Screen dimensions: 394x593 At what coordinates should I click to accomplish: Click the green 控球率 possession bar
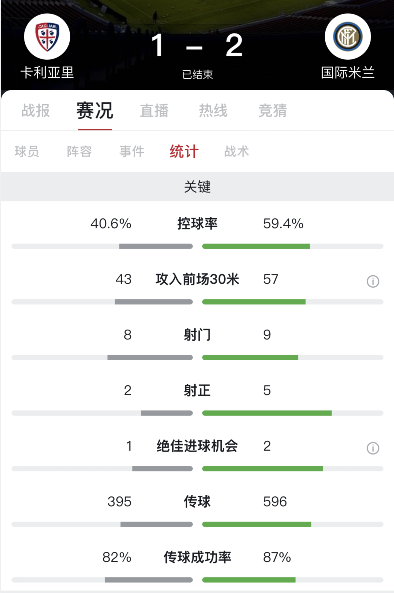[256, 247]
